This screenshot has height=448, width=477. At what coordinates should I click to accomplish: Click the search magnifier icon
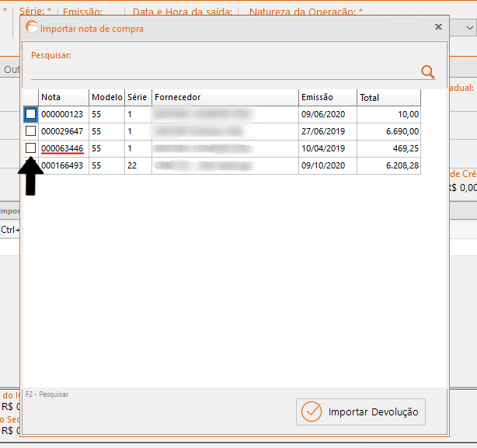[x=428, y=72]
